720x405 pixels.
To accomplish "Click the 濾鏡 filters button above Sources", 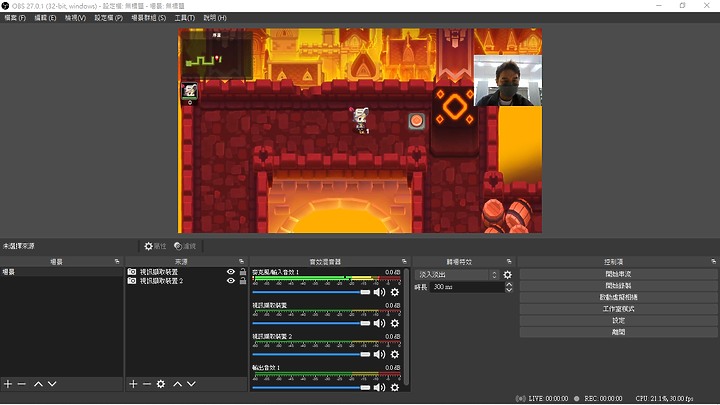I will point(185,246).
